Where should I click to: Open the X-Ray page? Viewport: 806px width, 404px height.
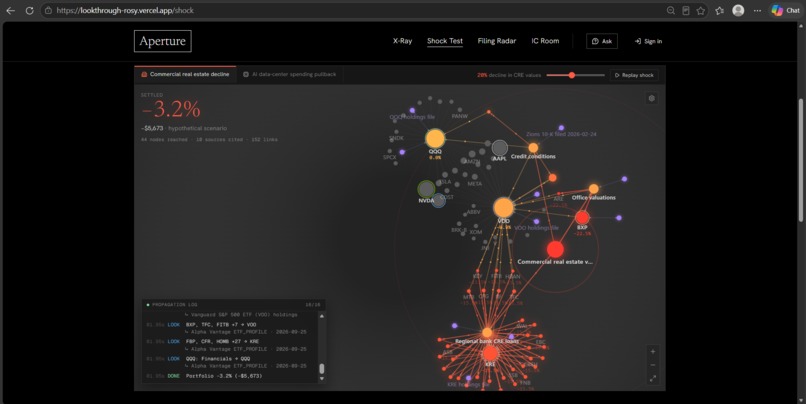[402, 41]
